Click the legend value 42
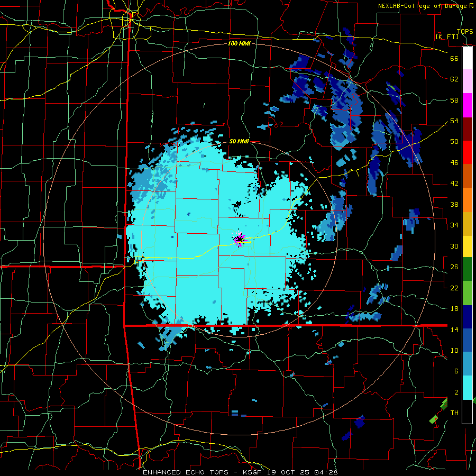The height and width of the screenshot is (476, 476). [454, 184]
